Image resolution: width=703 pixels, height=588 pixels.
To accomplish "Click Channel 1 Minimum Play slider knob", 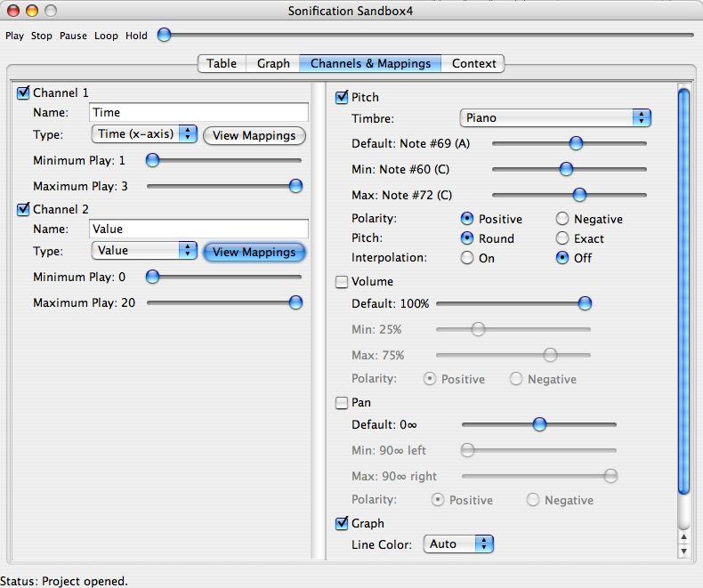I will tap(153, 160).
